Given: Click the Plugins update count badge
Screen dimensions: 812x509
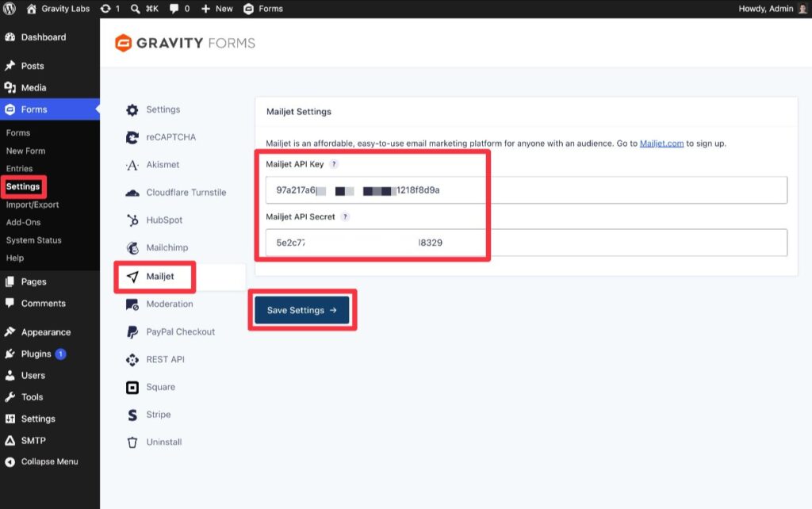Looking at the screenshot, I should [60, 354].
